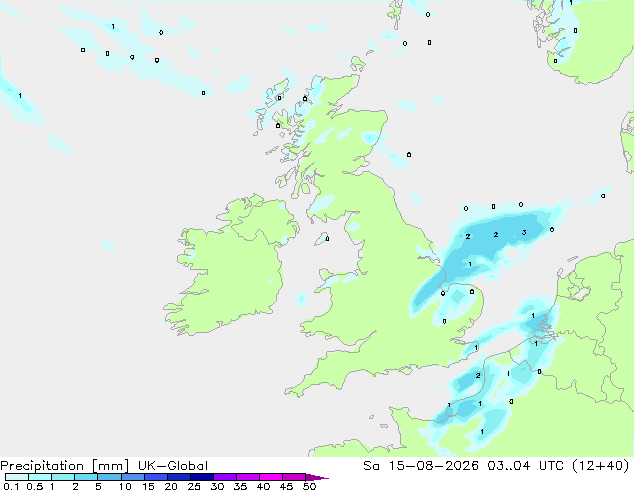
Task: Click the 1–2 mm legend color swatch
Action: pos(63,477)
